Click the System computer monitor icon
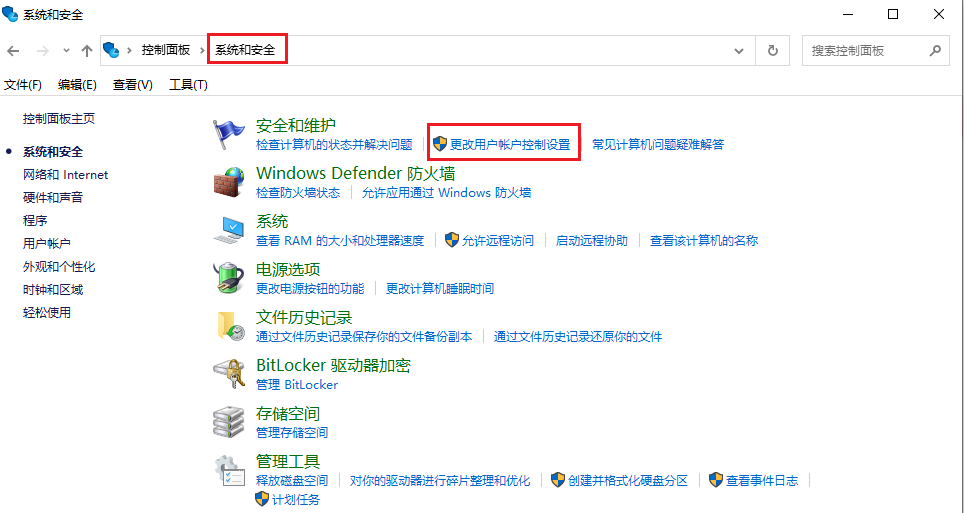 point(229,230)
